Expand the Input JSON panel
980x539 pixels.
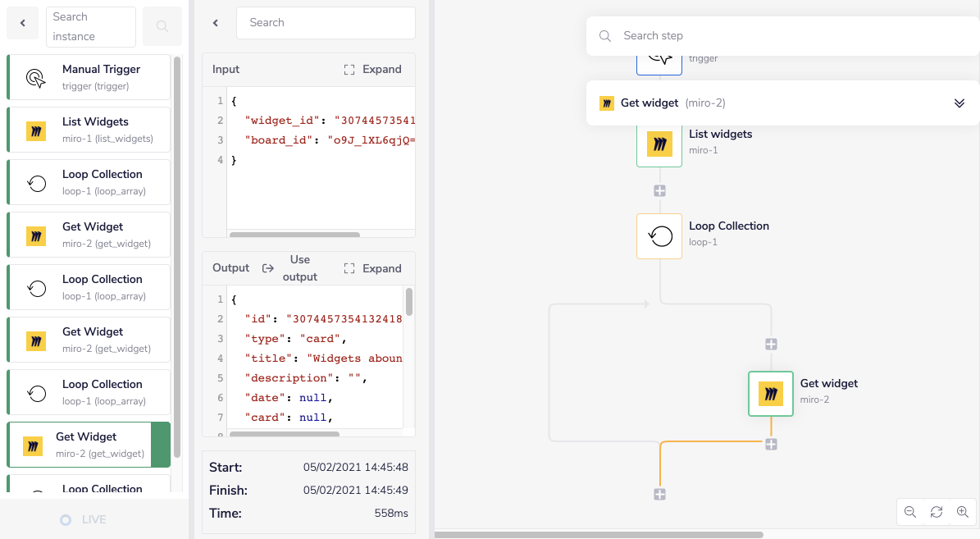[373, 70]
